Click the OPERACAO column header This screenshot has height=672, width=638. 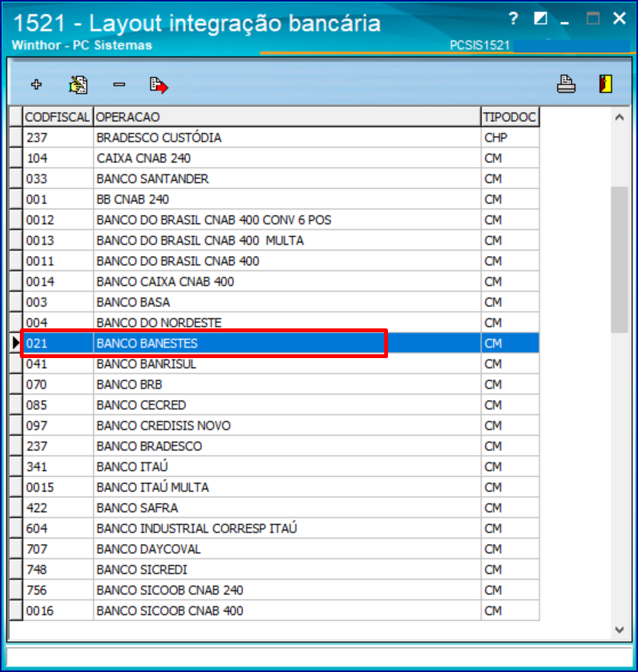click(x=287, y=117)
